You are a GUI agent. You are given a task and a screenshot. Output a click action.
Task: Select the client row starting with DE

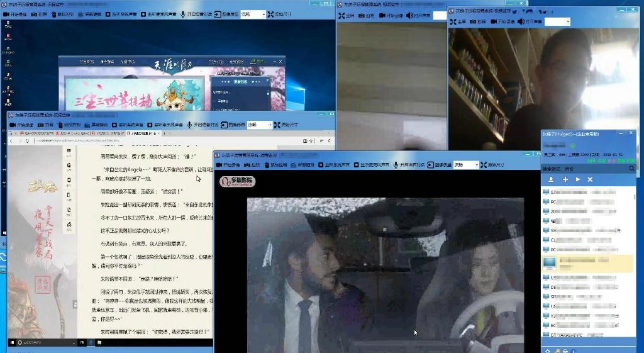[587, 288]
